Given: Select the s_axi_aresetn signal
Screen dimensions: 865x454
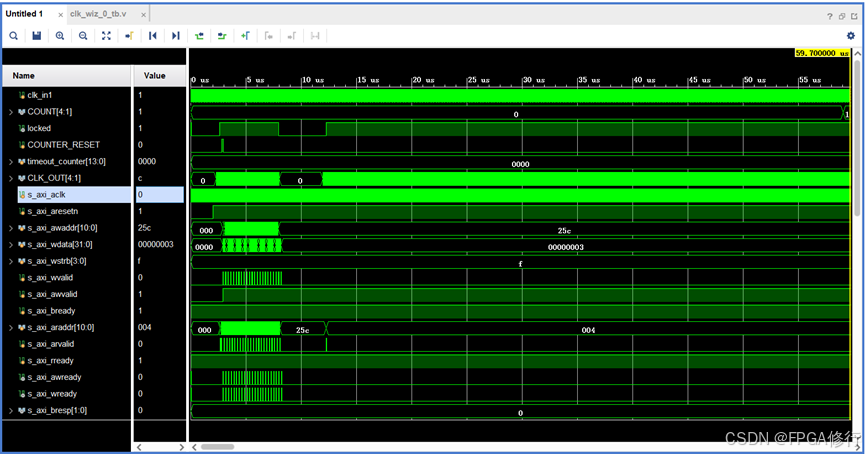Looking at the screenshot, I should click(x=52, y=211).
